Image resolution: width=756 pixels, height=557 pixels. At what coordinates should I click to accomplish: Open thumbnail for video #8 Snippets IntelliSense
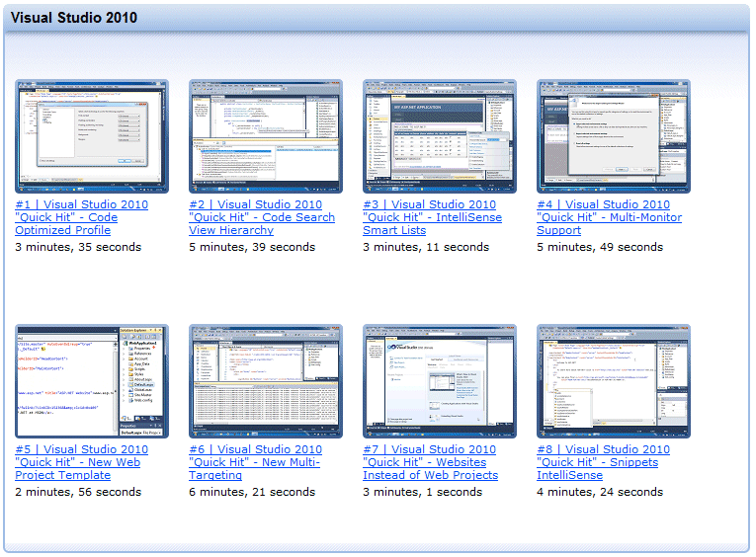pyautogui.click(x=614, y=381)
